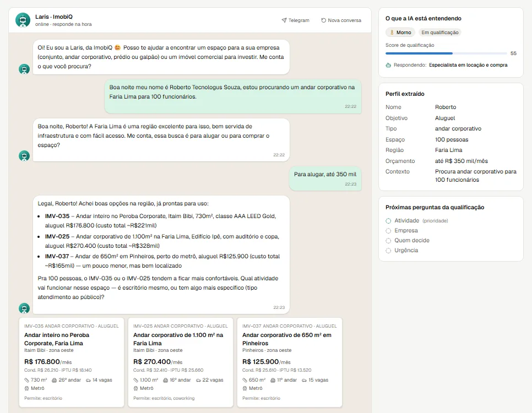This screenshot has width=532, height=413.
Task: Open the IMV-025 Andar corporativo 1.100 m² card
Action: pyautogui.click(x=181, y=362)
